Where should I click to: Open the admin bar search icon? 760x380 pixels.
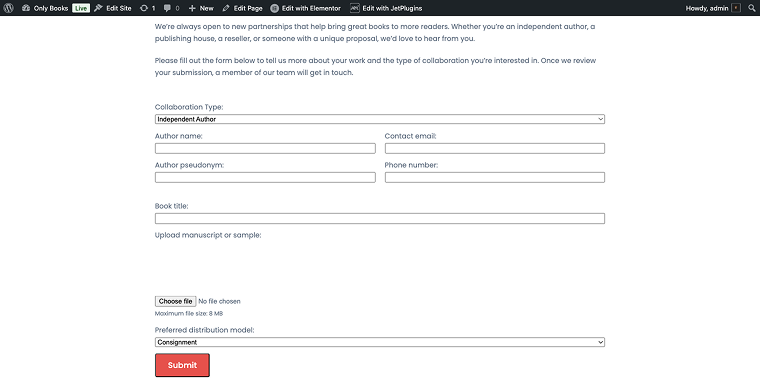point(752,8)
